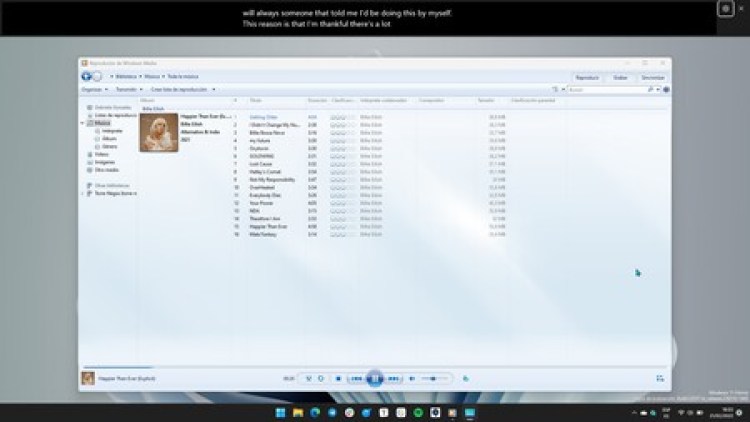Click the now playing album thumbnail at bottom
The width and height of the screenshot is (750, 422).
pyautogui.click(x=88, y=378)
